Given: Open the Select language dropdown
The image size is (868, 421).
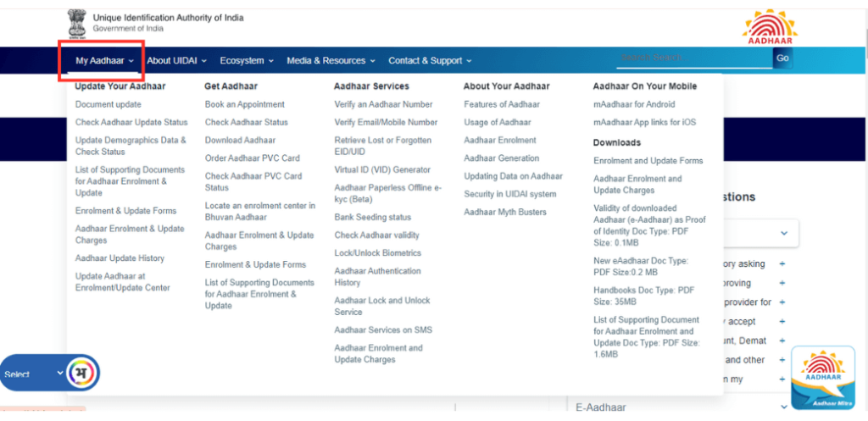Looking at the screenshot, I should click(x=34, y=374).
